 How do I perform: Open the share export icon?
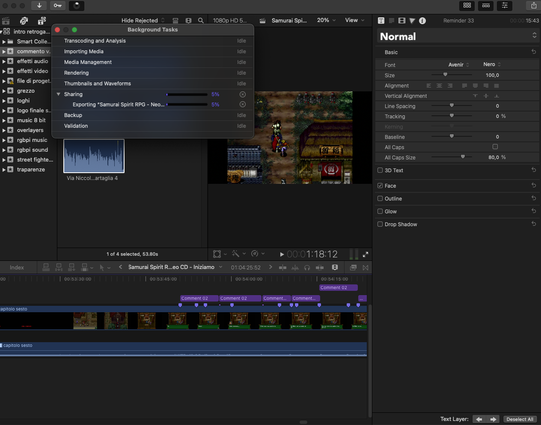533,6
